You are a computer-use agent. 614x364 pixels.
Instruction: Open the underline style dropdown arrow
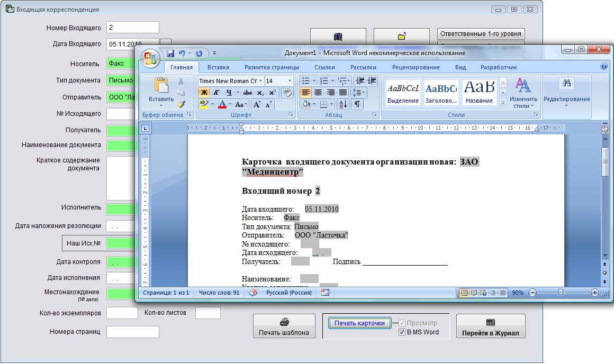(x=237, y=93)
